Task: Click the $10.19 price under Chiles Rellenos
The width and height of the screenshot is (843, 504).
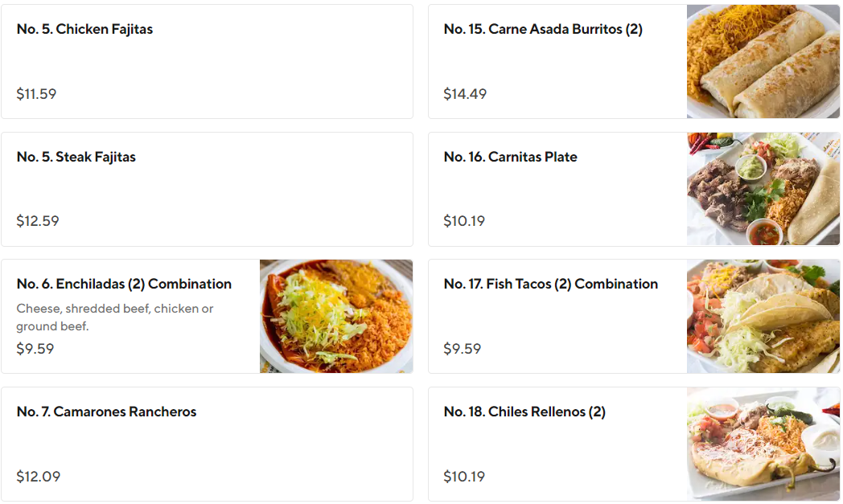Action: [x=464, y=477]
